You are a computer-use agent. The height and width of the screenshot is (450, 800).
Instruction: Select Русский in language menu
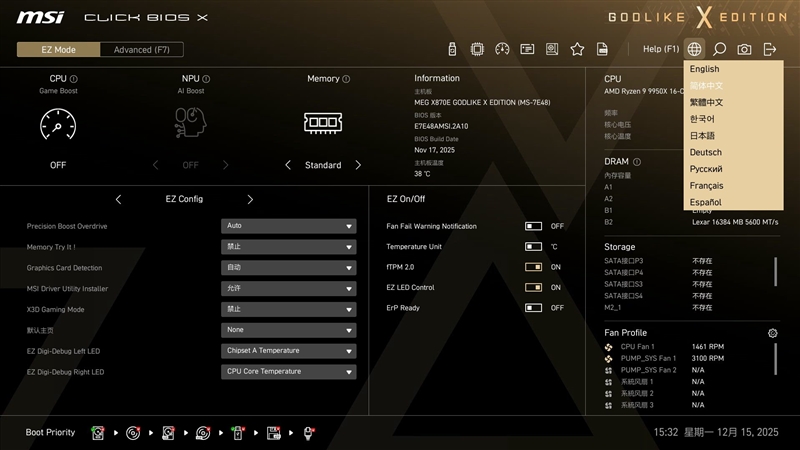point(733,169)
